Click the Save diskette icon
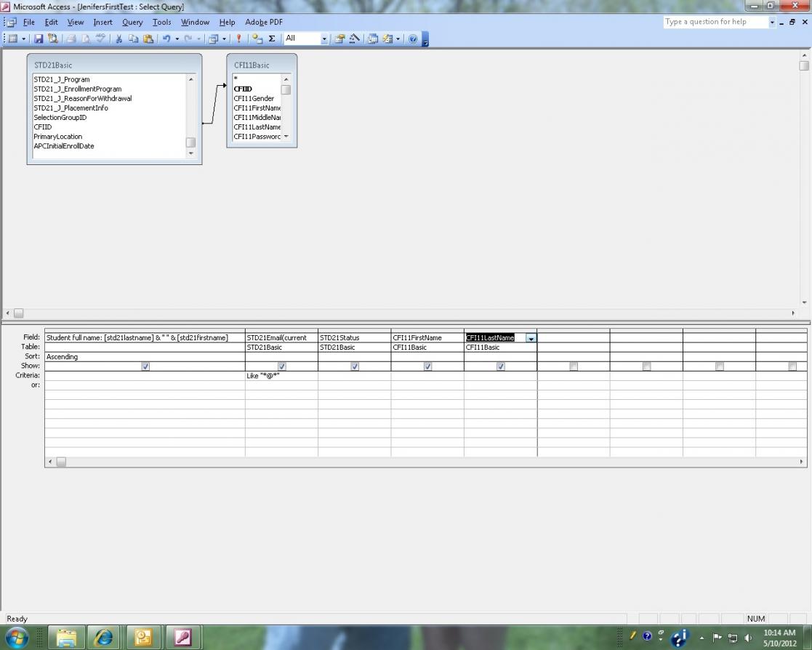The height and width of the screenshot is (650, 812). (39, 39)
